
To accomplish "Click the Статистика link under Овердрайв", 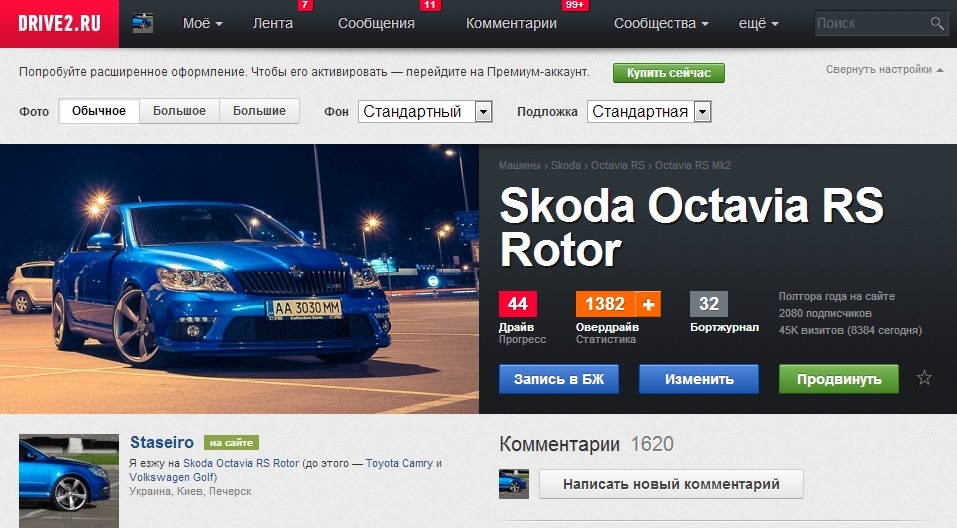I will pos(605,339).
